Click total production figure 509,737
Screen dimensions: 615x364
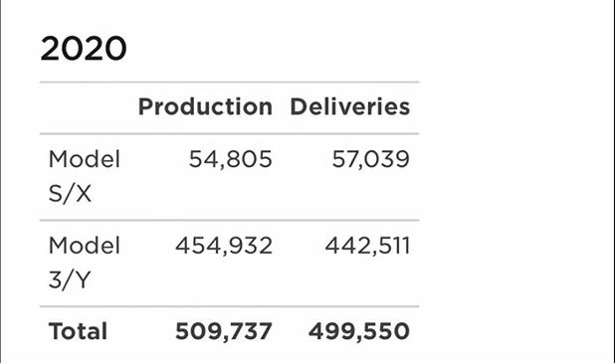(224, 331)
